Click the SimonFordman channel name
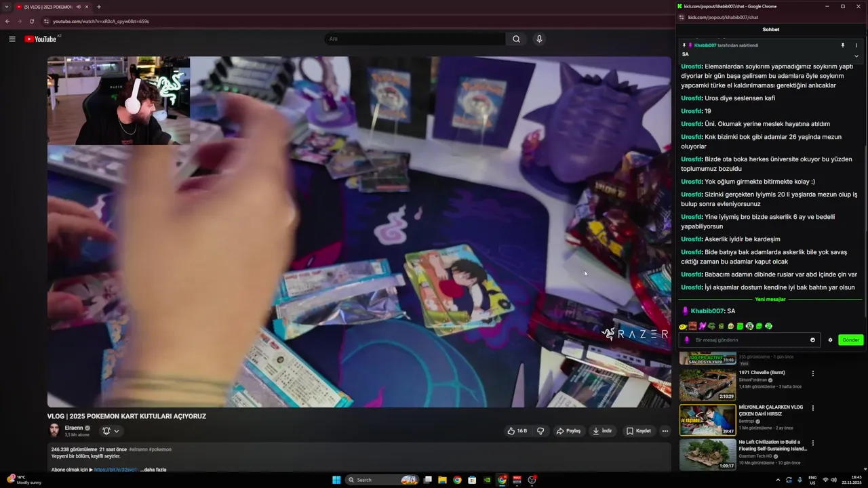The height and width of the screenshot is (488, 868). [x=753, y=380]
